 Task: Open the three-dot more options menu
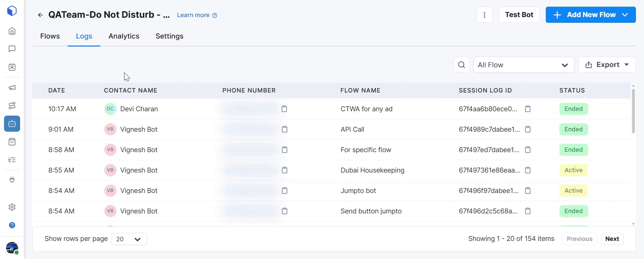click(x=484, y=15)
